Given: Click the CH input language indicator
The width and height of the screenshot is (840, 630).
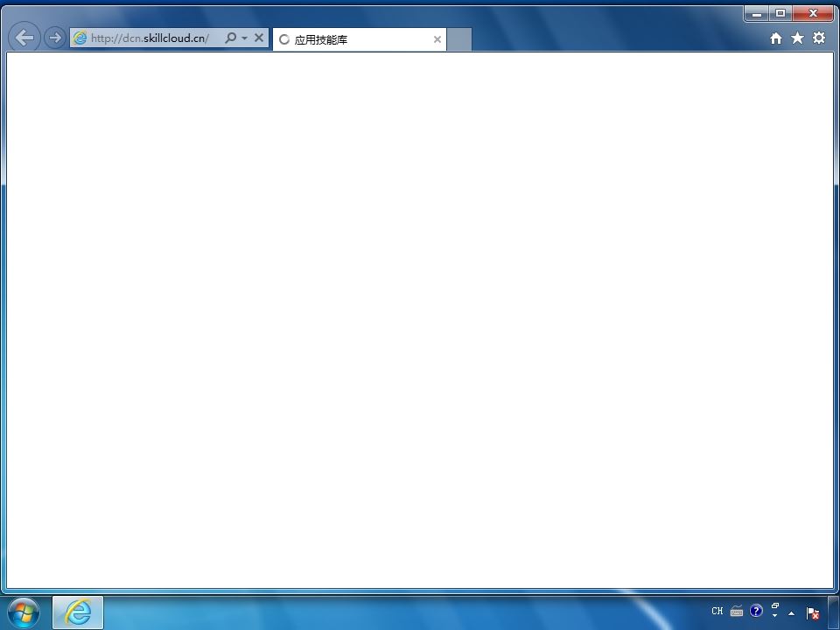Looking at the screenshot, I should (717, 611).
